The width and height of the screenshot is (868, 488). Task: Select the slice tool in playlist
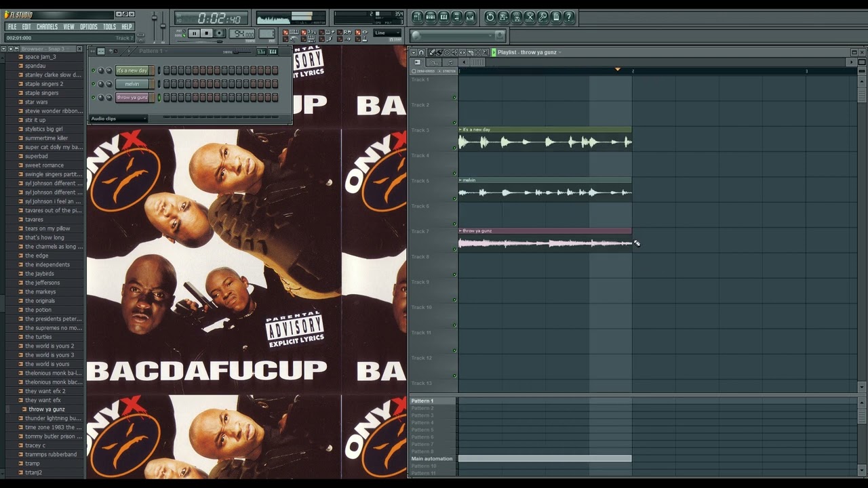(x=470, y=52)
